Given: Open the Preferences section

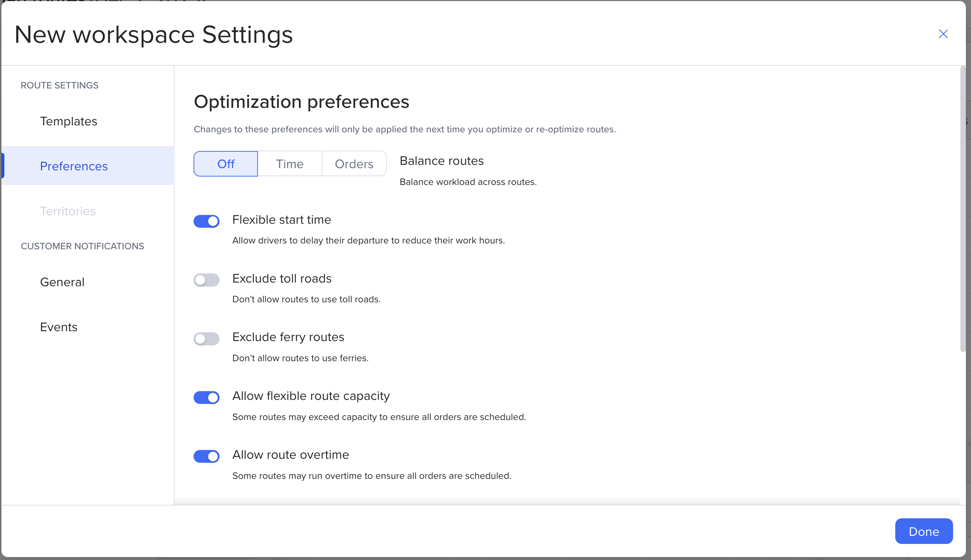Looking at the screenshot, I should [74, 166].
